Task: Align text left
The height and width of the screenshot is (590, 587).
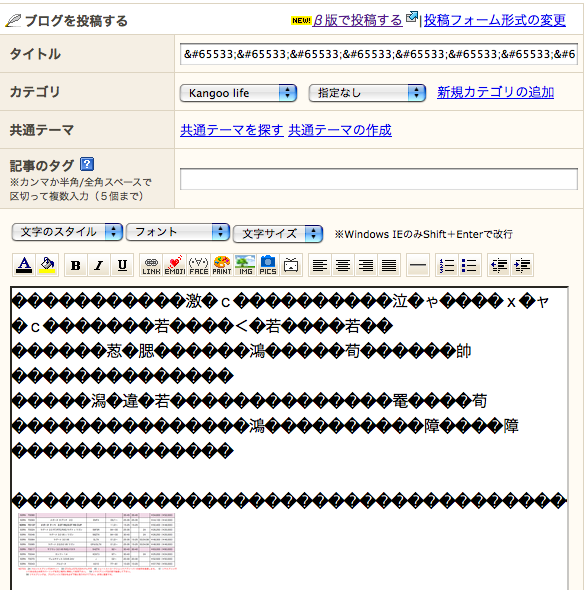Action: click(x=320, y=265)
